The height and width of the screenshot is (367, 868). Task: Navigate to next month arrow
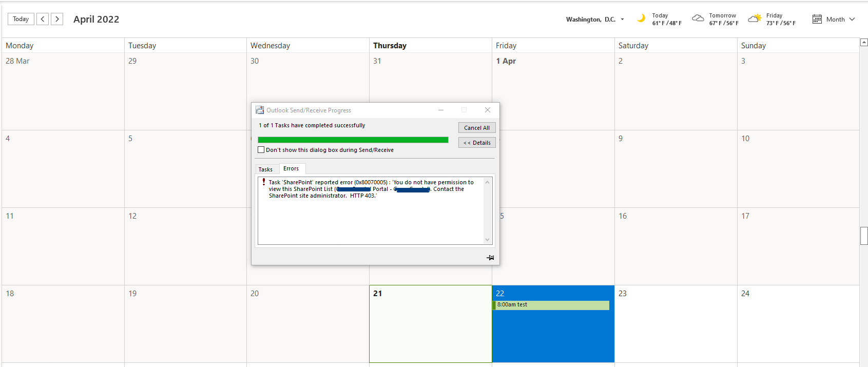click(x=57, y=19)
